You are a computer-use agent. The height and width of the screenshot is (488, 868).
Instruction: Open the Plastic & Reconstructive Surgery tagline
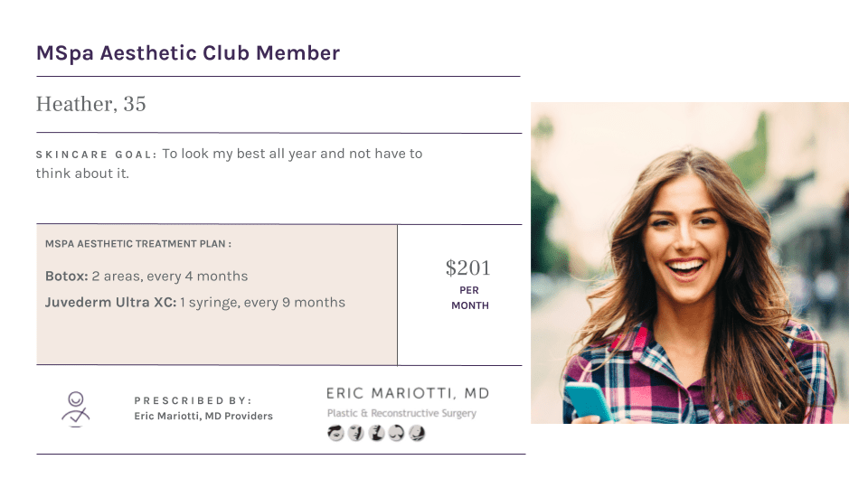pos(401,413)
